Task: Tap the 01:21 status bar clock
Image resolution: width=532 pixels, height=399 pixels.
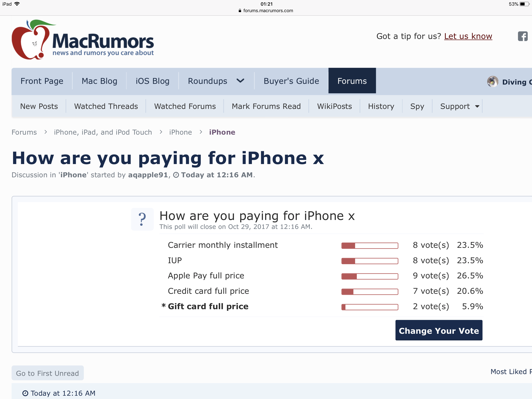Action: click(x=266, y=4)
